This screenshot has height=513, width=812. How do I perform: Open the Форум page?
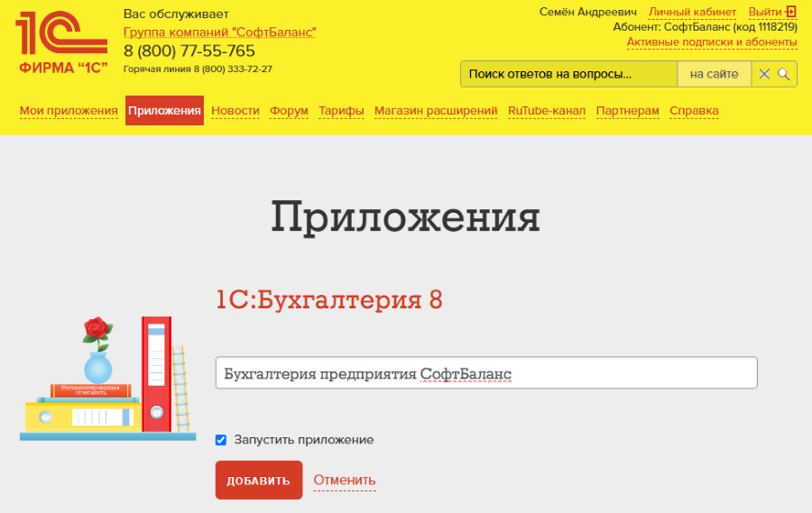tap(289, 111)
